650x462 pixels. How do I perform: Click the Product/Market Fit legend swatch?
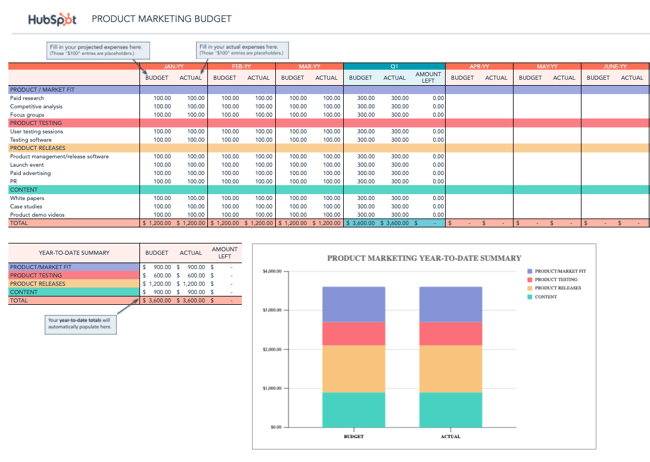[x=530, y=271]
